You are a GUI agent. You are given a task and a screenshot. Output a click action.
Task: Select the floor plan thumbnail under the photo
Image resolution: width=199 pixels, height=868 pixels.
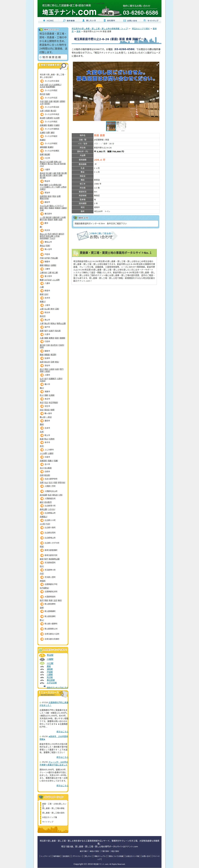tap(121, 126)
